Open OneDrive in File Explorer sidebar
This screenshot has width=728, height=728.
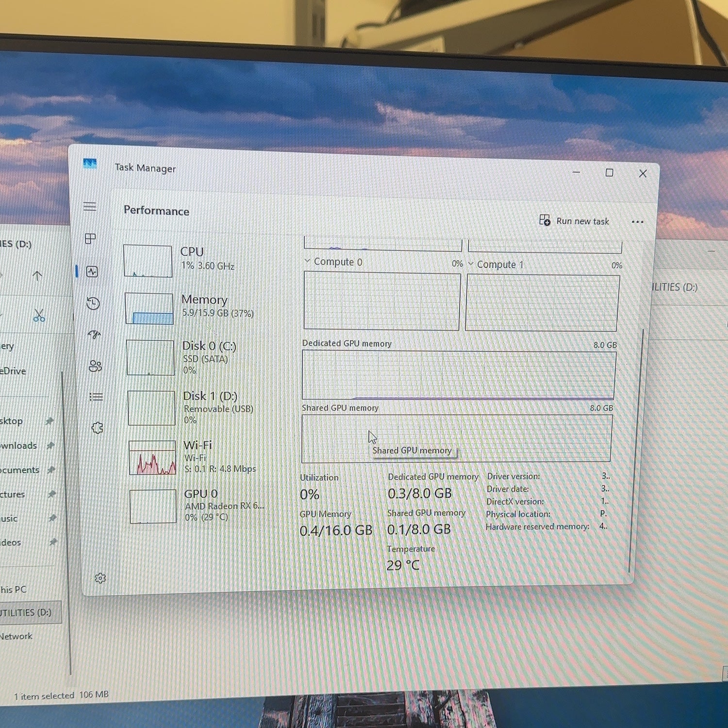coord(13,371)
